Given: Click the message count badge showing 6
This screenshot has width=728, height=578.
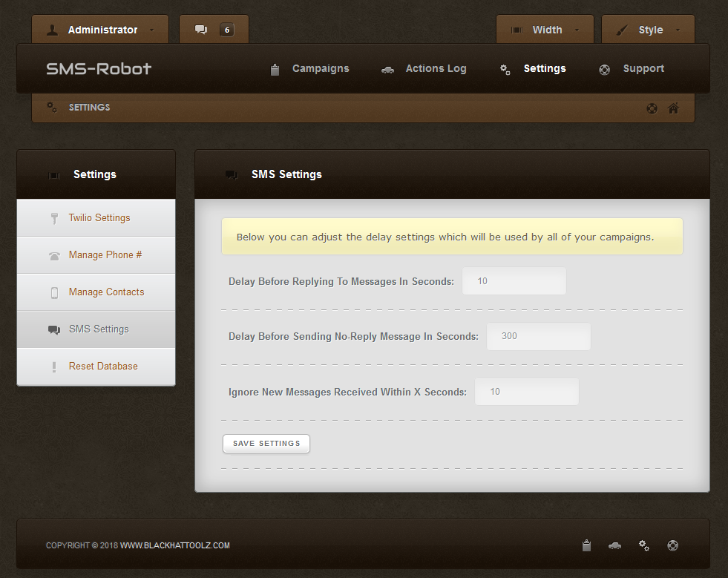Looking at the screenshot, I should (226, 30).
